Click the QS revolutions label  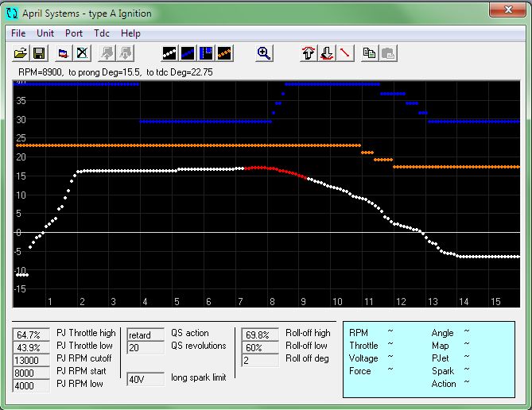pos(199,346)
